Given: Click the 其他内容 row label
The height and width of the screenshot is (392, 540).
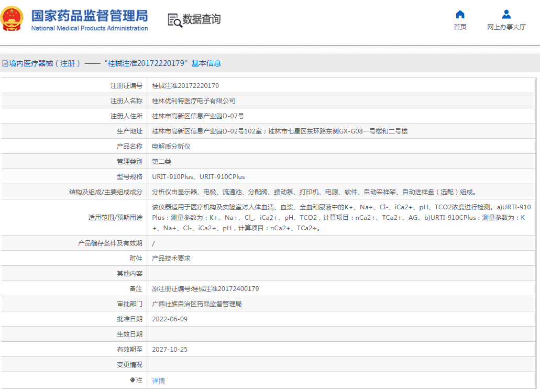Looking at the screenshot, I should pos(129,274).
